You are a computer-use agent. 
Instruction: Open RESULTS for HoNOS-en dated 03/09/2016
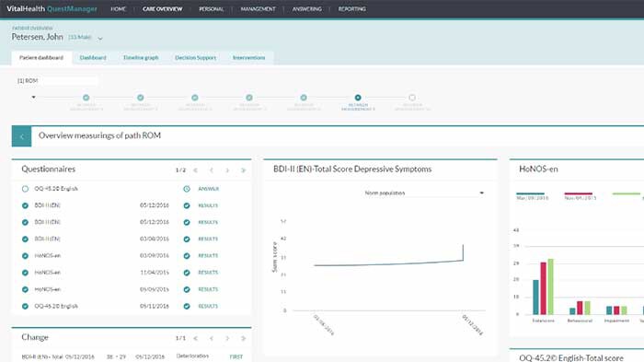[208, 256]
